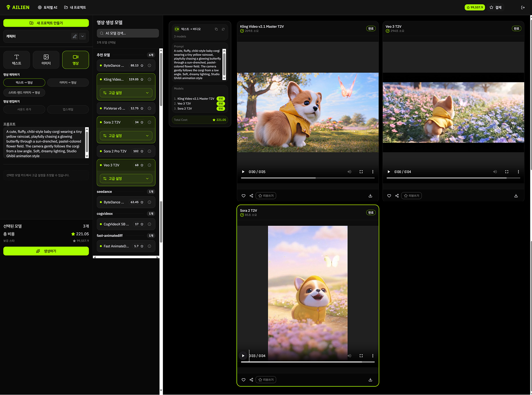Share the Sora 2 T2V result
532x395 pixels.
[251, 380]
